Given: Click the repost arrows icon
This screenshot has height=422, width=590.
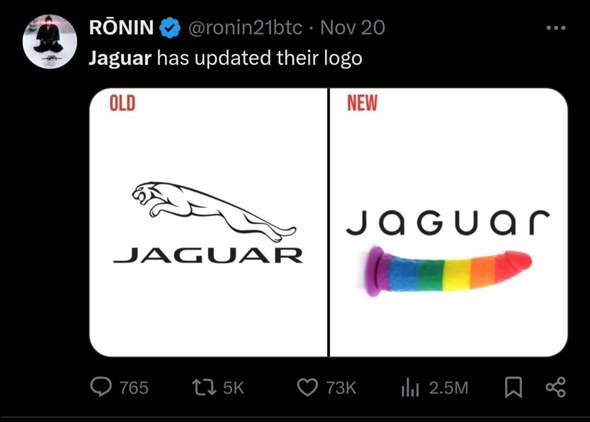Looking at the screenshot, I should (x=204, y=387).
